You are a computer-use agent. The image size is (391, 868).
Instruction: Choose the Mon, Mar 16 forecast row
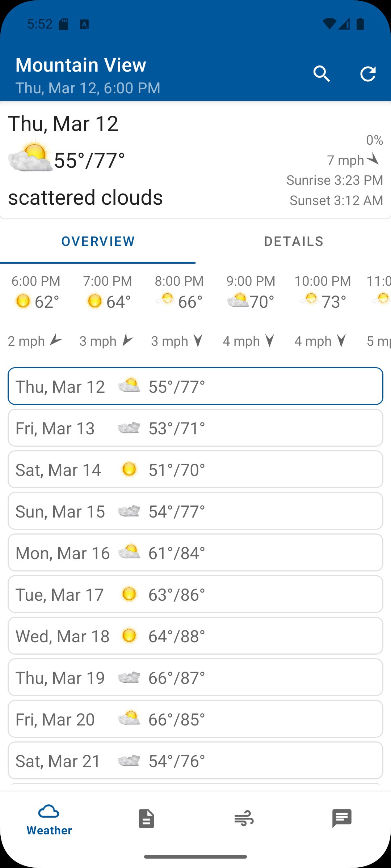195,553
